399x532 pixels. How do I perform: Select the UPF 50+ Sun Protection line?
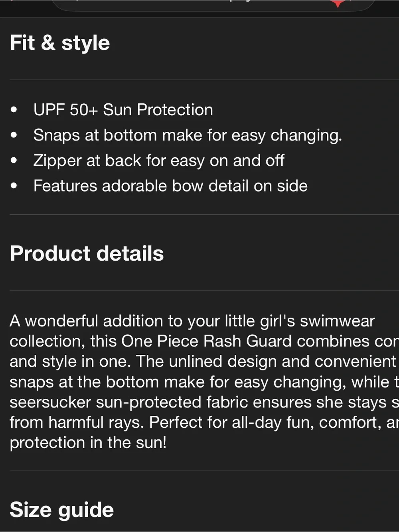pyautogui.click(x=123, y=110)
